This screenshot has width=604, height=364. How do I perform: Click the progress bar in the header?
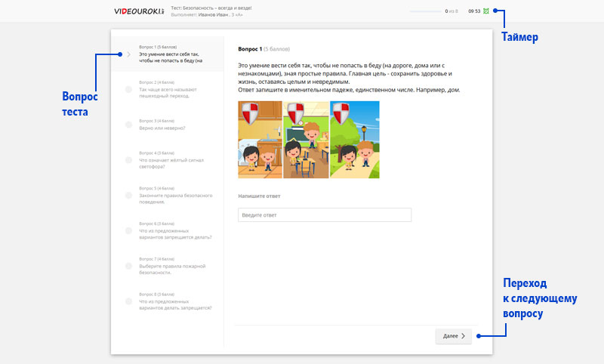[425, 11]
